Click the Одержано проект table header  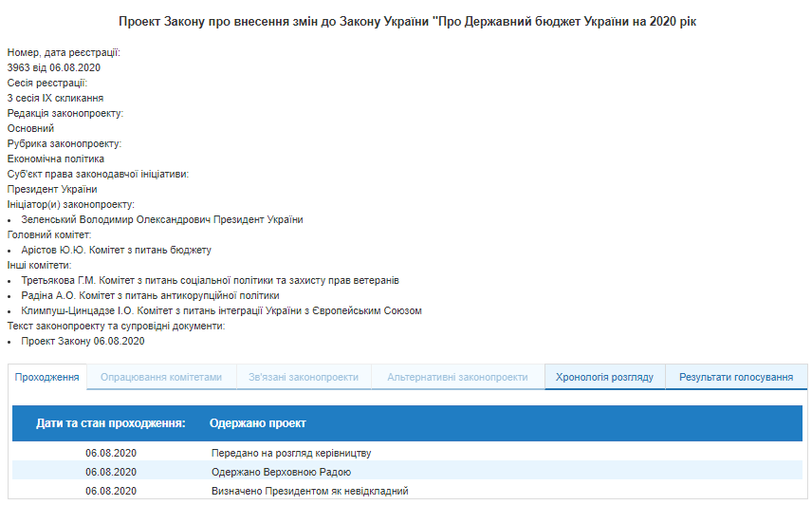[x=258, y=422]
